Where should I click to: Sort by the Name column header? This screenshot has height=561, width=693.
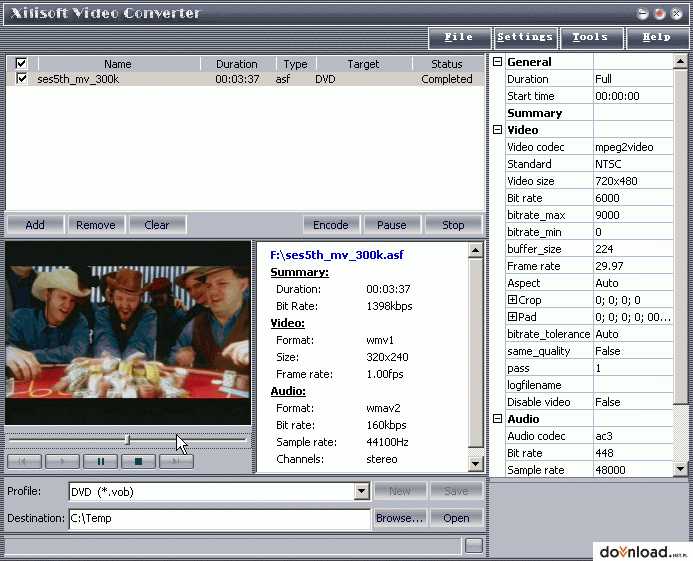point(118,64)
